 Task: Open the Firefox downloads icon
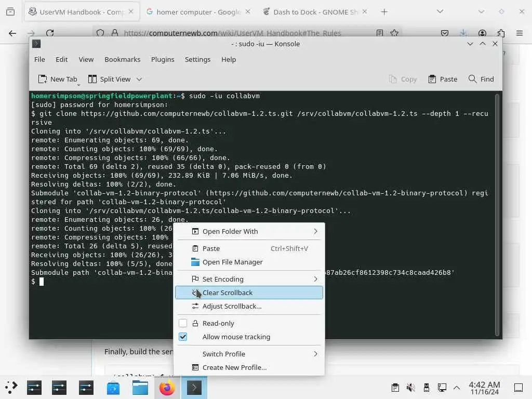[x=463, y=33]
